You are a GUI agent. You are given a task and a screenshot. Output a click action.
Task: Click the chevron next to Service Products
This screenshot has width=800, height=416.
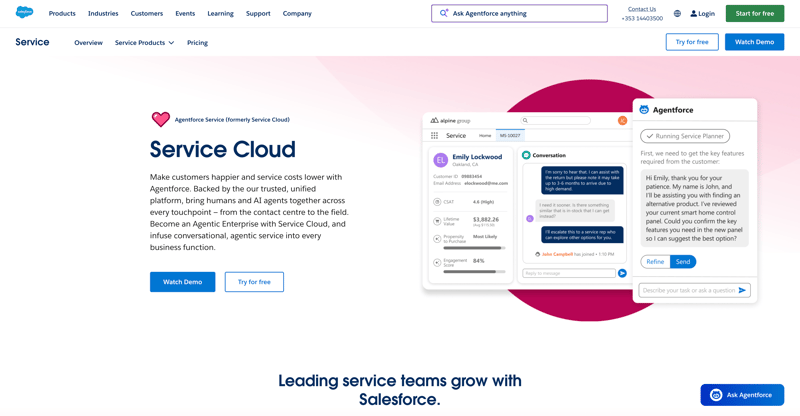171,43
